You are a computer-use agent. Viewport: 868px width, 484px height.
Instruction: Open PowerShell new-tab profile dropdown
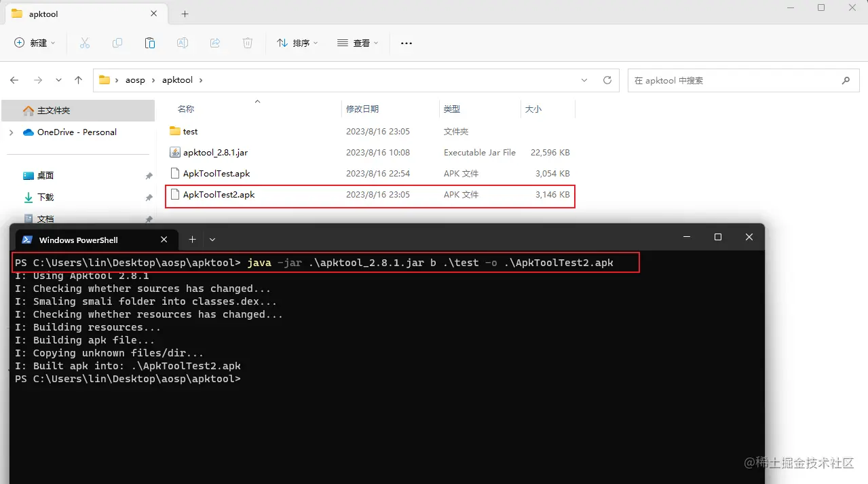coord(212,239)
